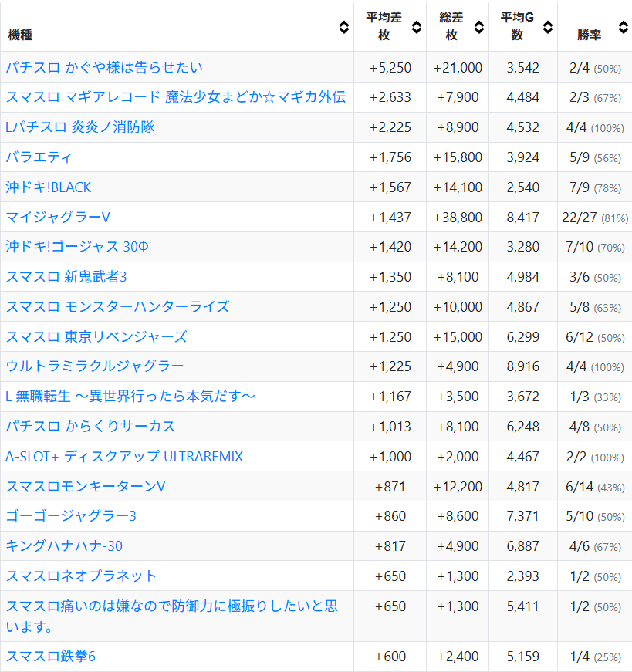Click the 総差枚 column header text

pyautogui.click(x=451, y=26)
